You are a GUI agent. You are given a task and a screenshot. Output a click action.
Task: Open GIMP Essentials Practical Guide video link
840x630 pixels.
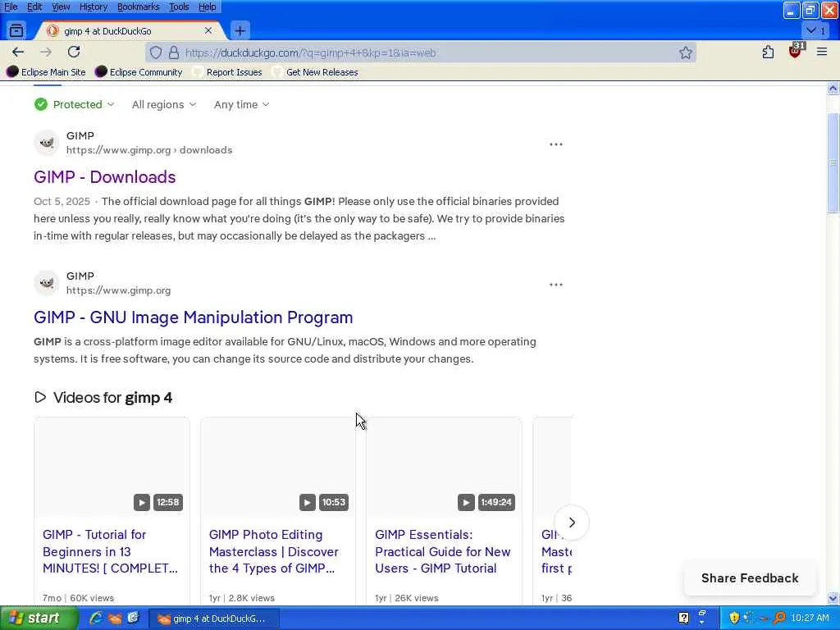click(443, 551)
